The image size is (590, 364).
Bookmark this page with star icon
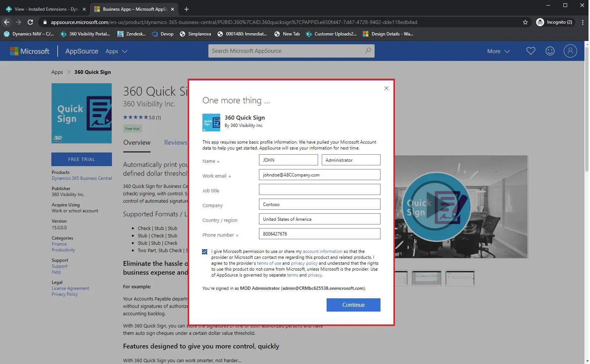[525, 22]
